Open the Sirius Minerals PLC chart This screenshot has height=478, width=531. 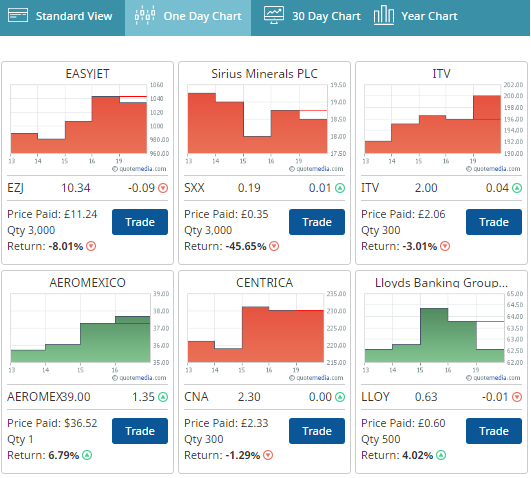pos(264,127)
